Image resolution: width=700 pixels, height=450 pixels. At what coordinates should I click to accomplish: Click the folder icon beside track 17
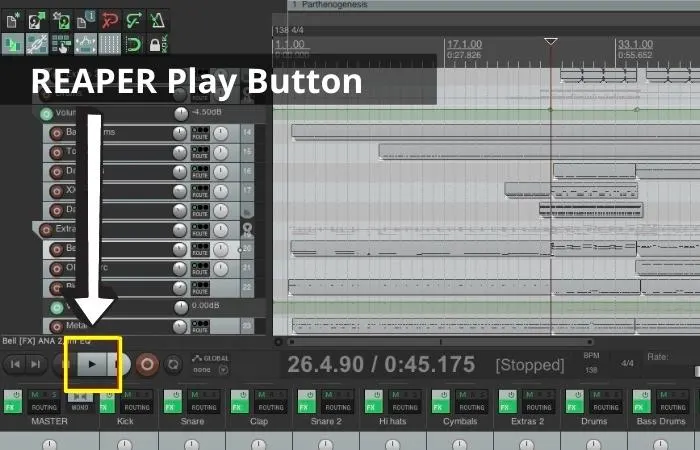click(x=247, y=211)
